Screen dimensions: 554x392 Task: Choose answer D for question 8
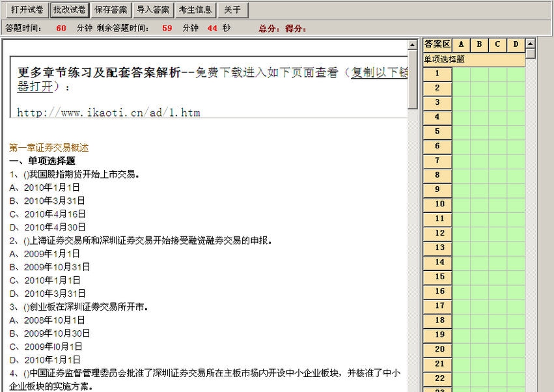[x=516, y=175]
